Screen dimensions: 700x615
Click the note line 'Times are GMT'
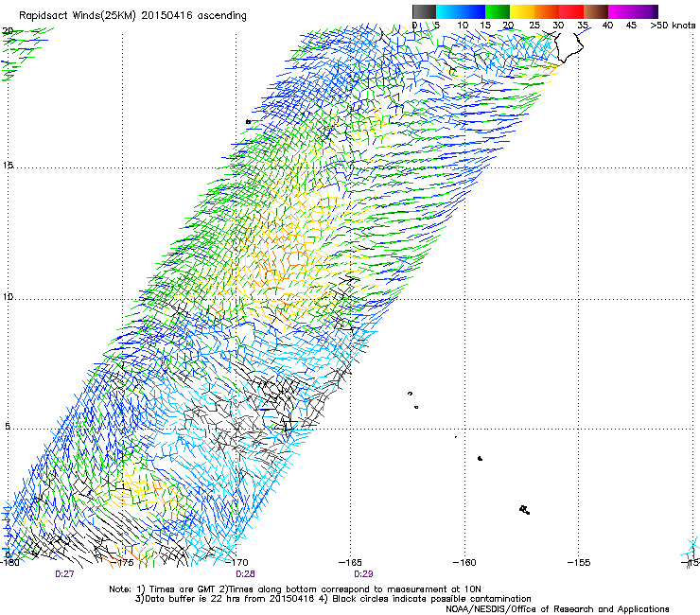[x=184, y=589]
